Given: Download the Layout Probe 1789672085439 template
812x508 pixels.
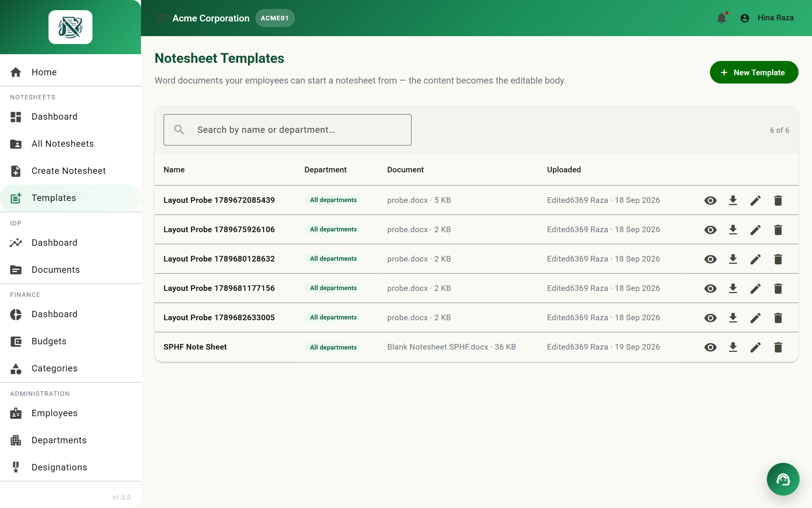Looking at the screenshot, I should [733, 200].
